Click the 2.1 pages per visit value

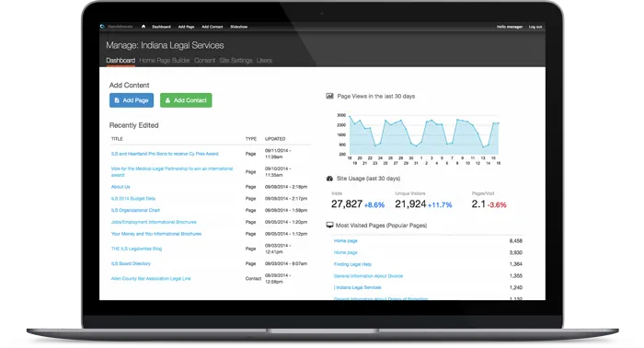478,204
